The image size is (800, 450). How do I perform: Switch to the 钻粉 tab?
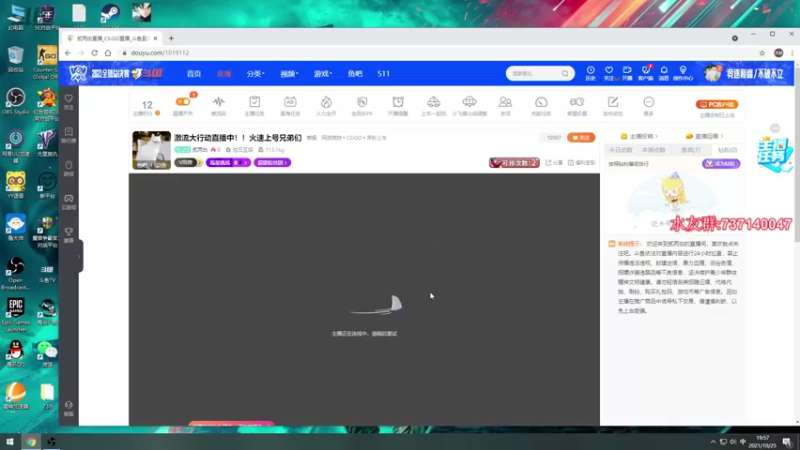[x=727, y=150]
